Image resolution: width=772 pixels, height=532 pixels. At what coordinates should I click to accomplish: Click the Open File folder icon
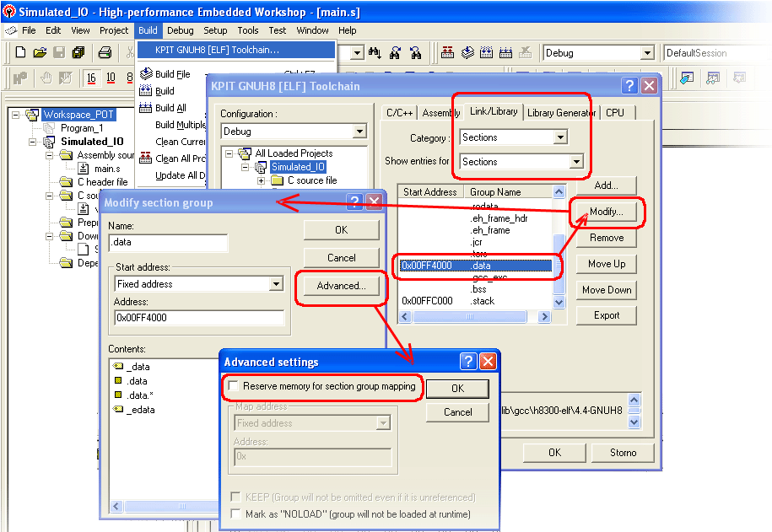pyautogui.click(x=40, y=52)
